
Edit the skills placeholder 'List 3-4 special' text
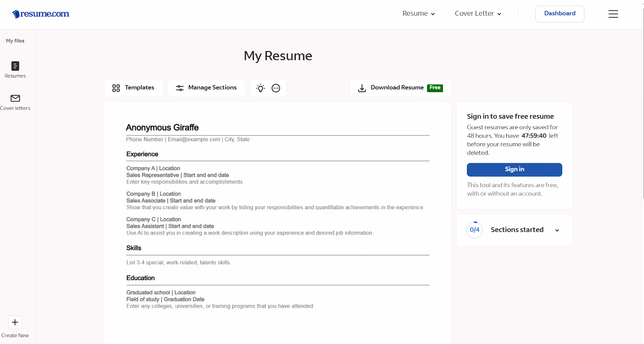tap(179, 262)
